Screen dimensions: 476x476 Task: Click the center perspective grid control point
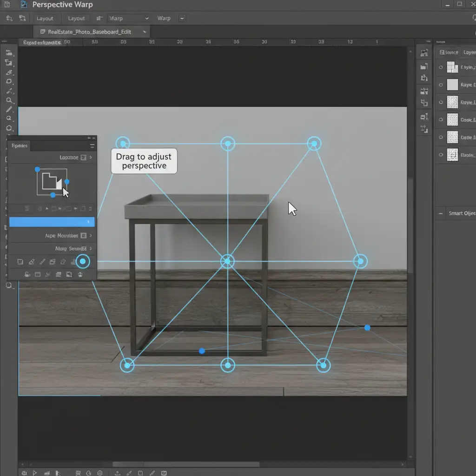227,261
